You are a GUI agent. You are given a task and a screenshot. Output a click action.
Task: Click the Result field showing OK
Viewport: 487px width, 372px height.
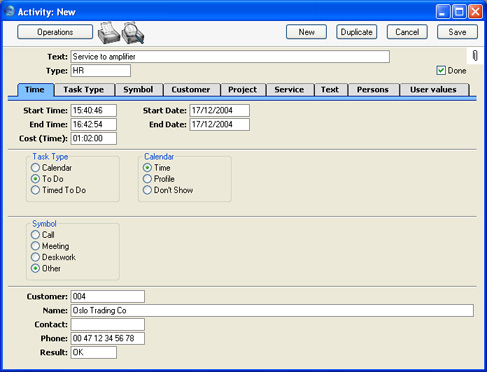(x=94, y=352)
